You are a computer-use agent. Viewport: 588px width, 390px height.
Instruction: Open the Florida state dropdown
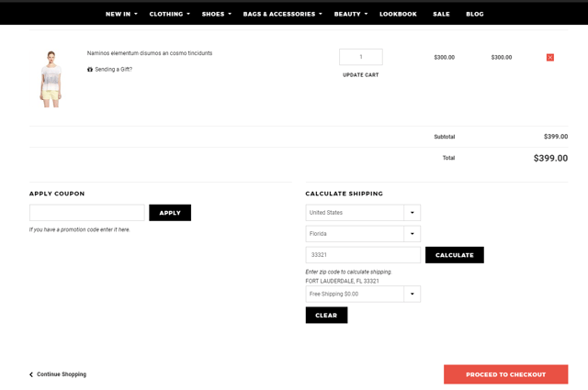coord(363,233)
